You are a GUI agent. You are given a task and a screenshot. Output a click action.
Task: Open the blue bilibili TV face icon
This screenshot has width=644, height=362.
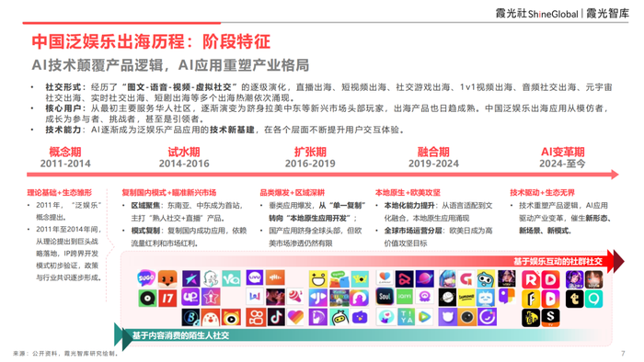pyautogui.click(x=486, y=298)
